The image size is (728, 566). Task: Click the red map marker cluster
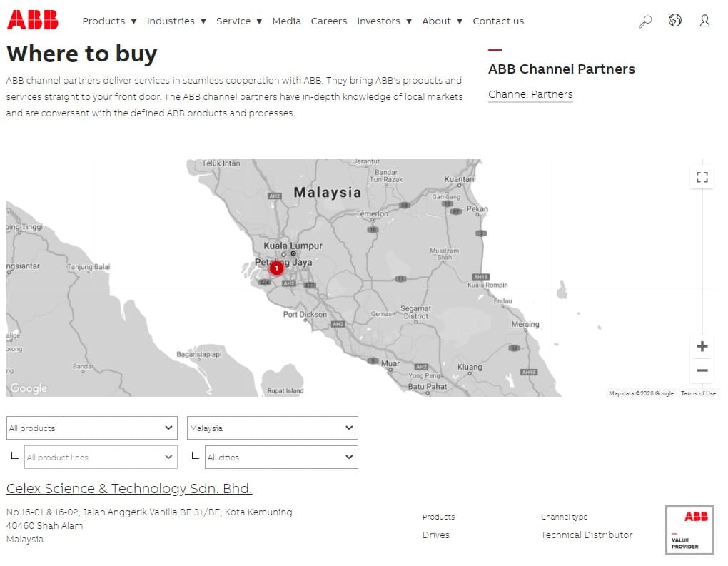(276, 268)
